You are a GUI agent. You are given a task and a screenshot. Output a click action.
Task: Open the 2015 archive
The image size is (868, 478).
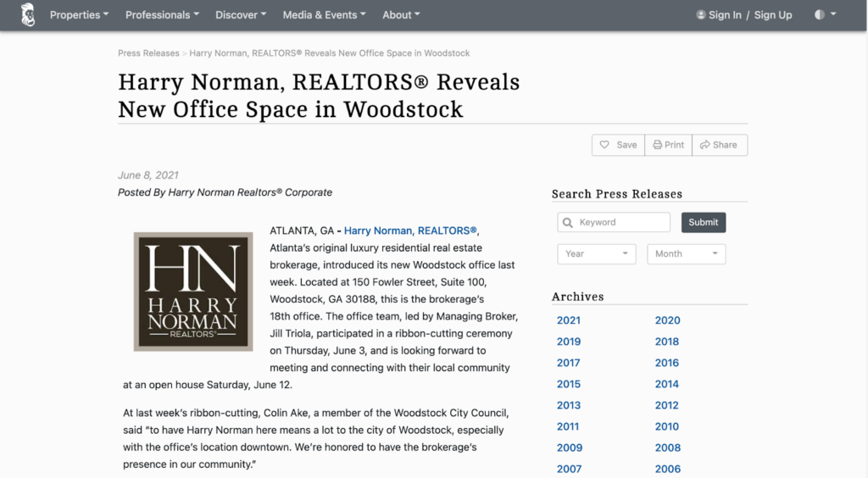pos(569,384)
